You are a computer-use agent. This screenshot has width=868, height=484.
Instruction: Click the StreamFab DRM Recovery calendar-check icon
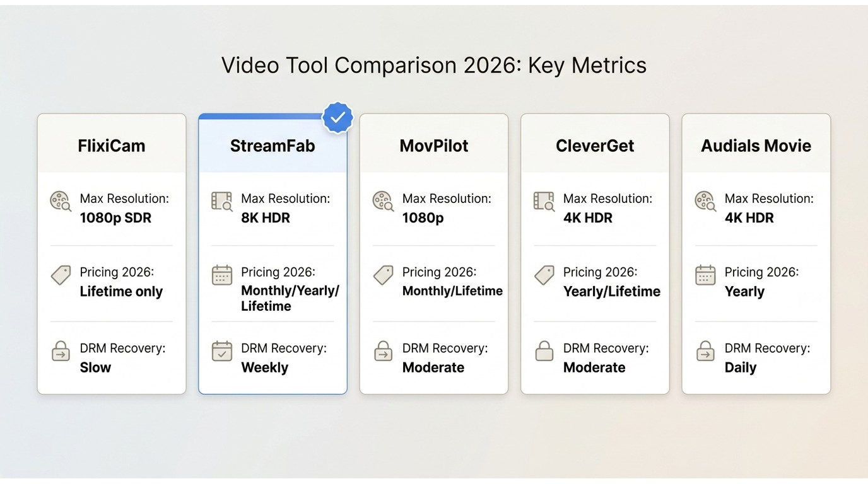click(222, 351)
